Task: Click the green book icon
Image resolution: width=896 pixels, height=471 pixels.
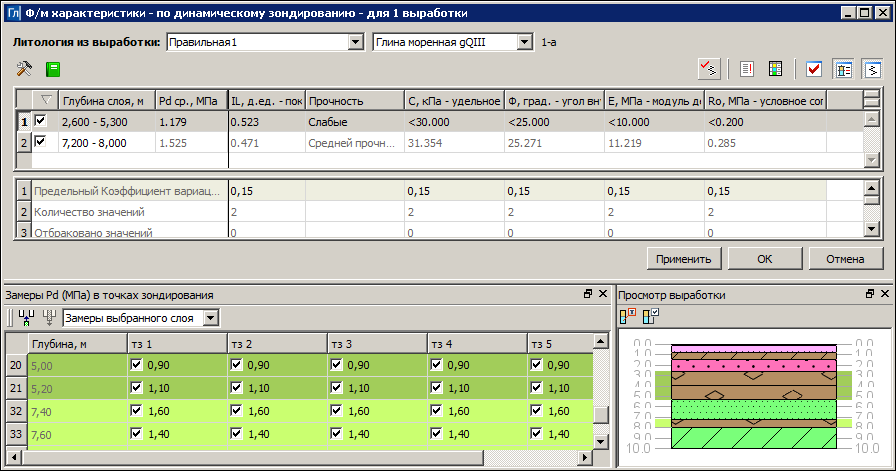Action: coord(53,69)
